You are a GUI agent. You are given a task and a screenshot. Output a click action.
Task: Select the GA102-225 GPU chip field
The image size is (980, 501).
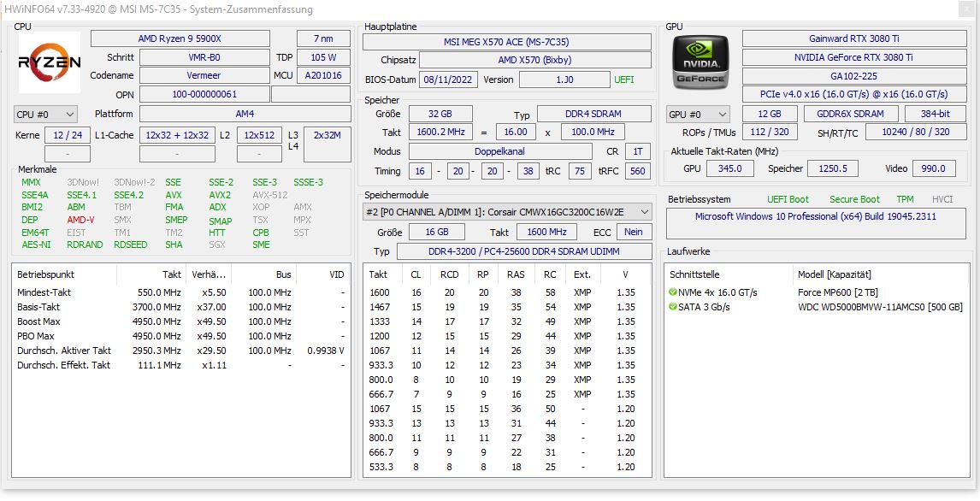[854, 75]
